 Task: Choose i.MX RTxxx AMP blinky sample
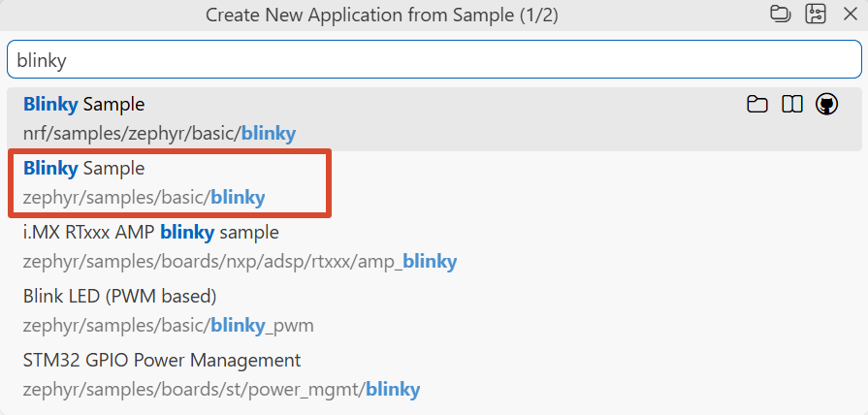click(x=434, y=247)
